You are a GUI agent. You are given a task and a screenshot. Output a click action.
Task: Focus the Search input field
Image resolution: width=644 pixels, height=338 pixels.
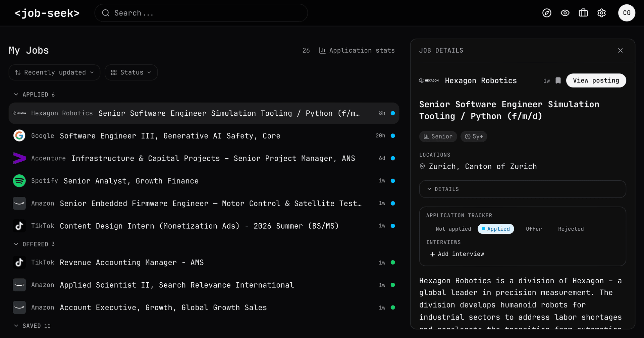tap(201, 13)
